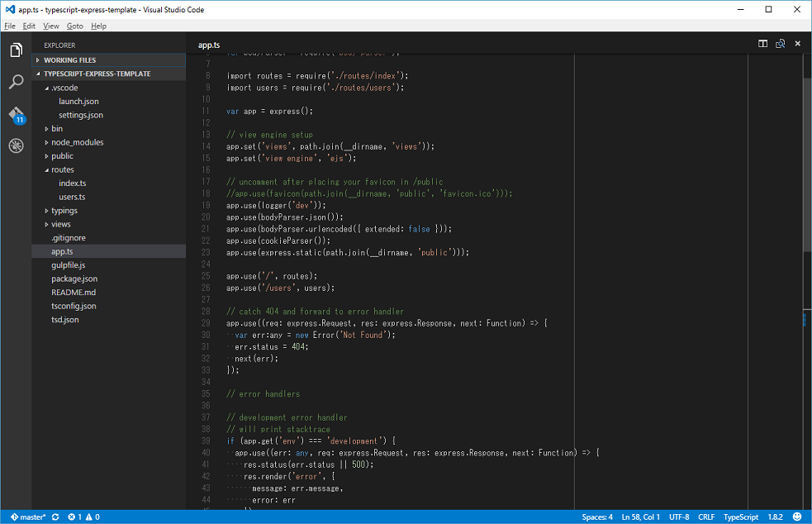The image size is (812, 524).
Task: Open the Goto menu
Action: [x=74, y=26]
